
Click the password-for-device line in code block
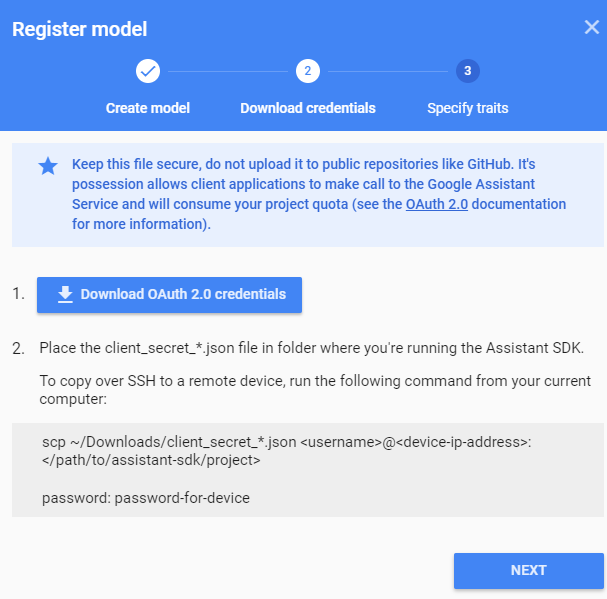(x=145, y=497)
